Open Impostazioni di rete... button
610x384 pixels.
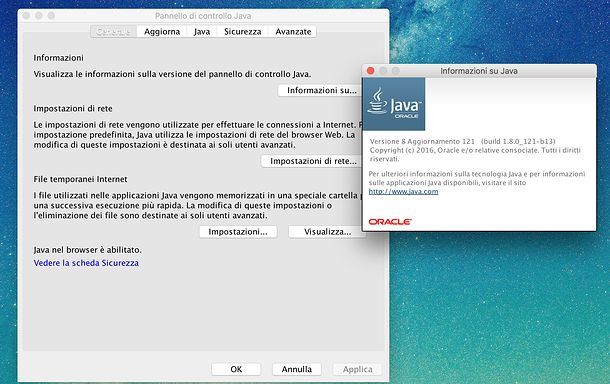point(313,161)
